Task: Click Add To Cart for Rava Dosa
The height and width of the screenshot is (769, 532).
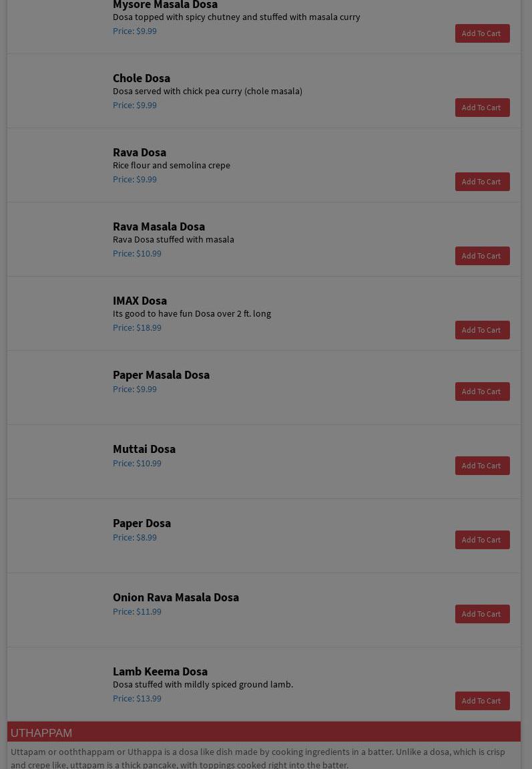Action: [482, 182]
